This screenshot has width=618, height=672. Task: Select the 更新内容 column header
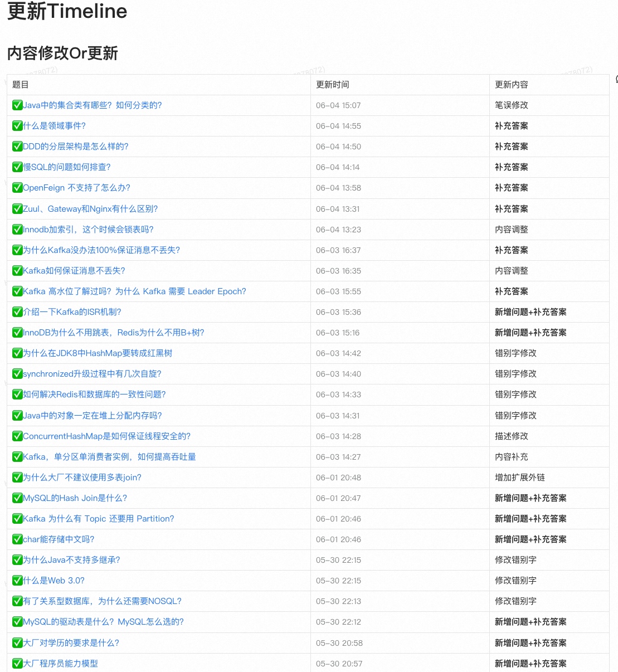[x=512, y=85]
